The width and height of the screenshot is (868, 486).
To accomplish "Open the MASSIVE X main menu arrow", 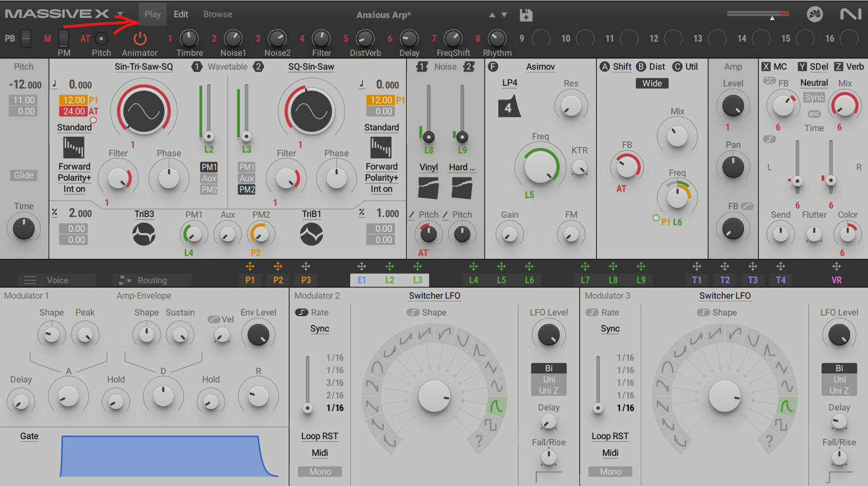I will click(120, 15).
